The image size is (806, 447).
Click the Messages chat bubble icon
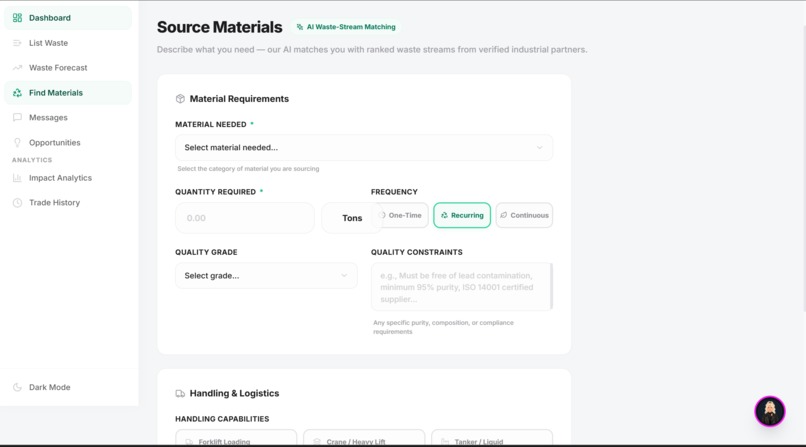click(17, 118)
